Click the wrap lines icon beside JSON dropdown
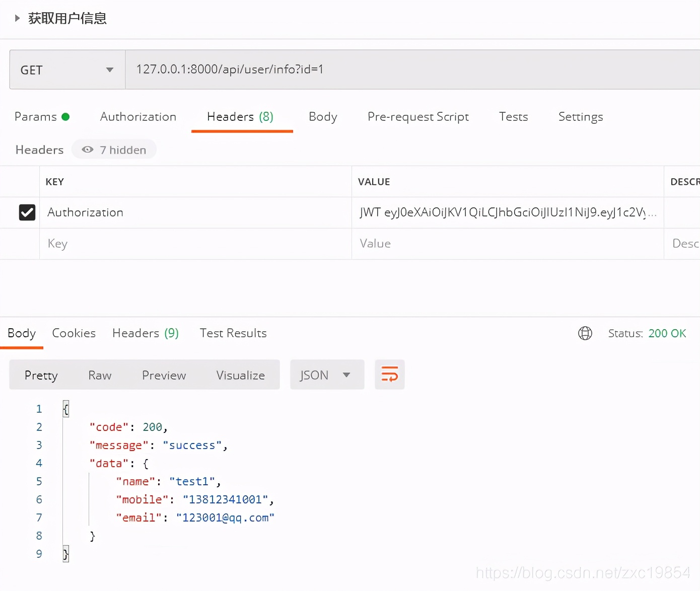The width and height of the screenshot is (700, 591). point(389,375)
